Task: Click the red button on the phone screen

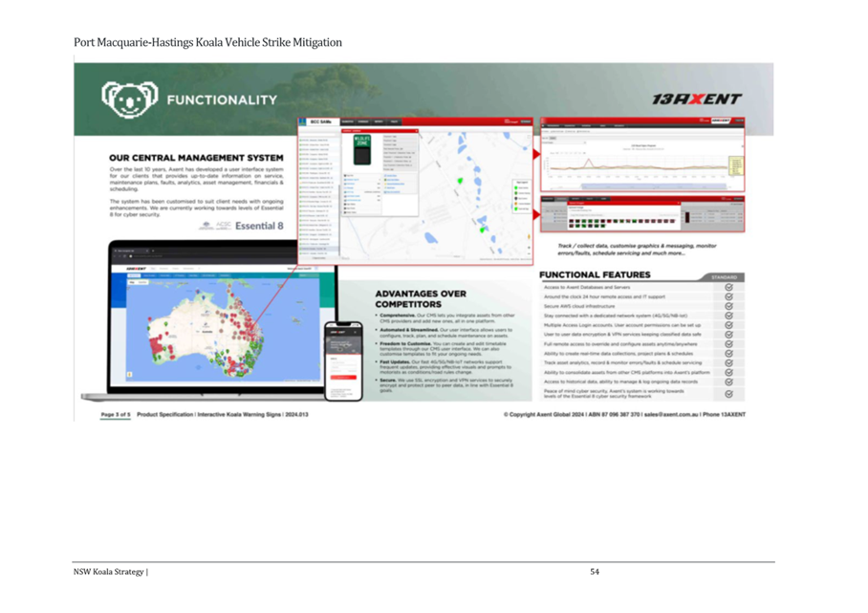Action: pyautogui.click(x=343, y=377)
